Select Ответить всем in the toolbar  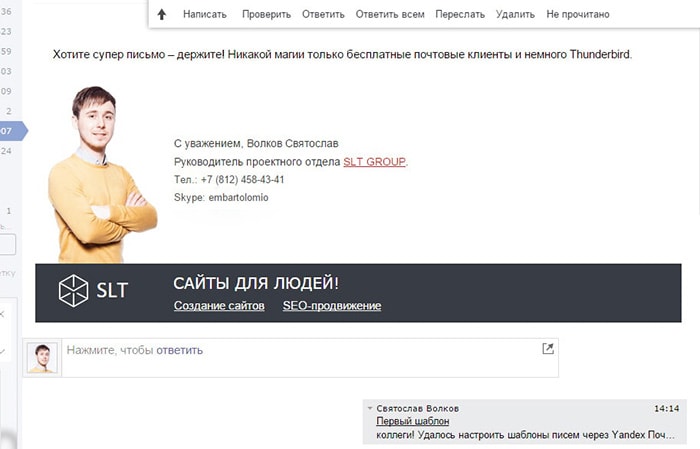coord(390,14)
